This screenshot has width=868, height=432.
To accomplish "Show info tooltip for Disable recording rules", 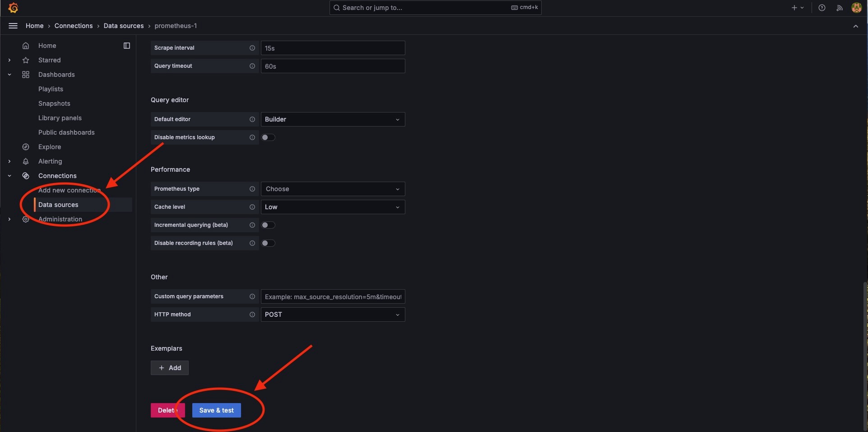I will pos(252,243).
